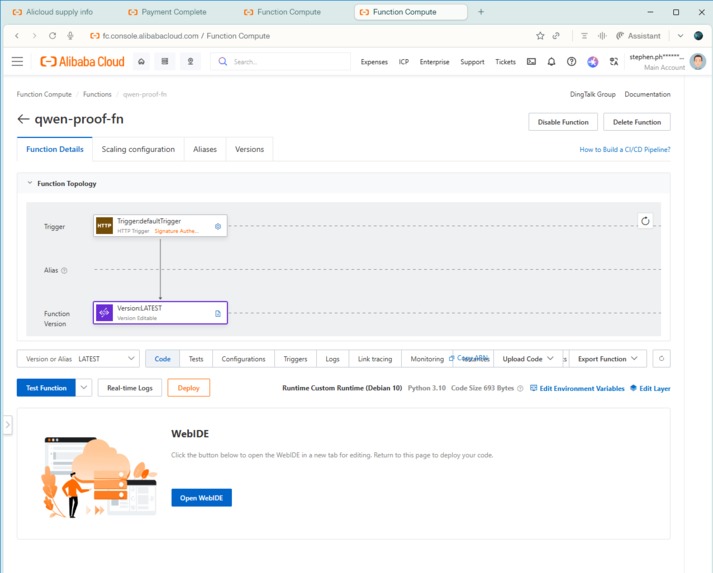Click the DingTalk Group link

coord(592,94)
